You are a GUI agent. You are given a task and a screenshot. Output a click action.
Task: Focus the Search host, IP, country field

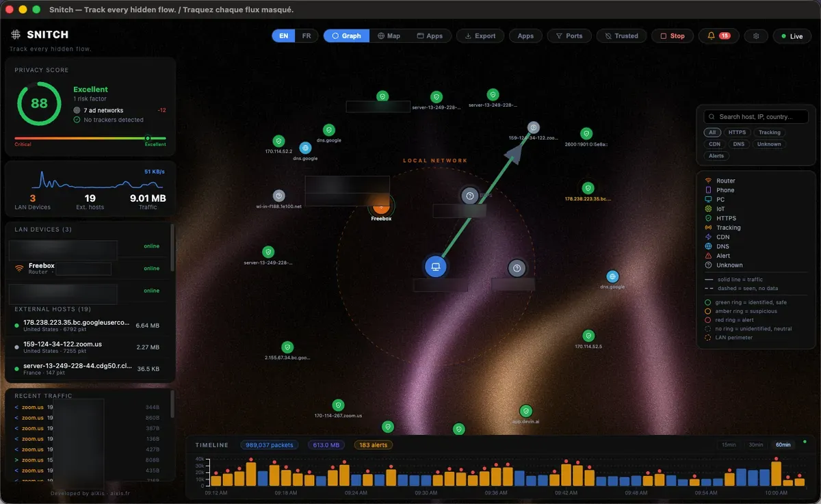click(x=756, y=117)
